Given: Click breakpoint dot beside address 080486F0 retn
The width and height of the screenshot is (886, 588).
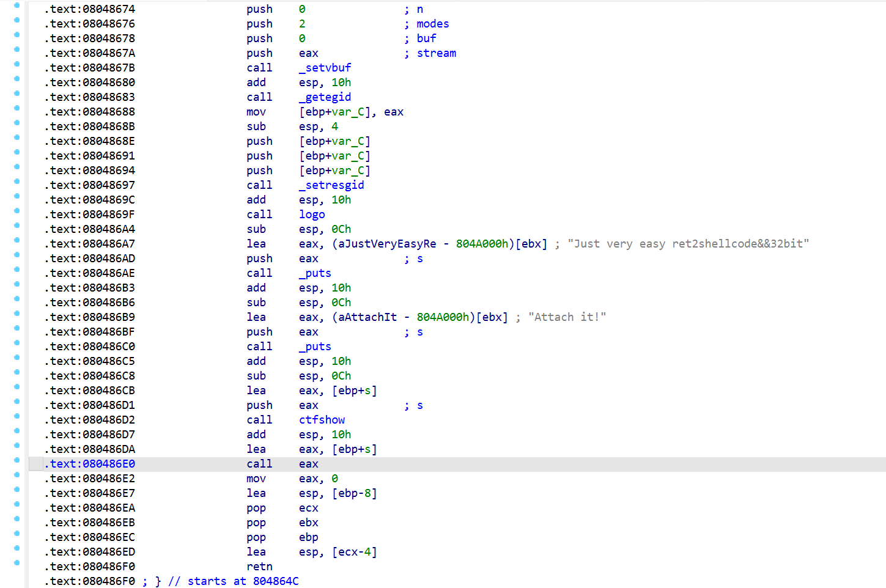Looking at the screenshot, I should point(17,563).
